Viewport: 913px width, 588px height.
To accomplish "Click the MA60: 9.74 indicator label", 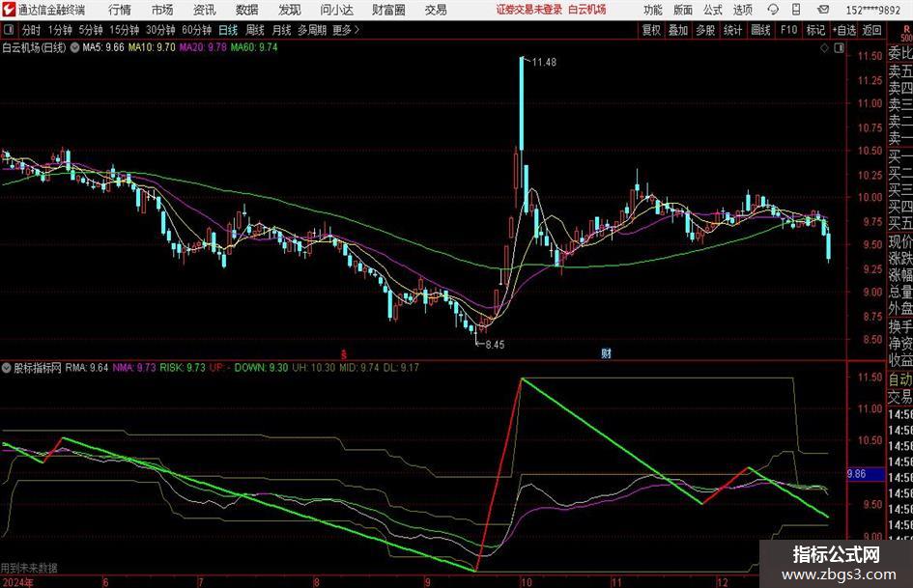I will (x=254, y=47).
